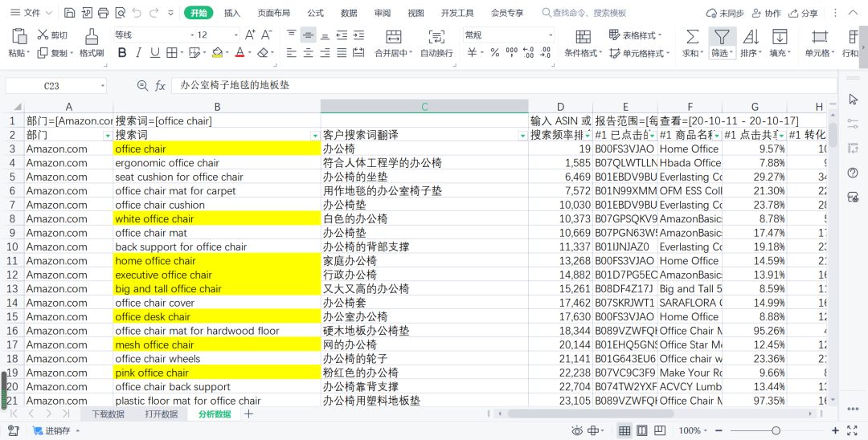Click the selection pointer icon in right sidebar
The image size is (868, 440).
pos(853,100)
